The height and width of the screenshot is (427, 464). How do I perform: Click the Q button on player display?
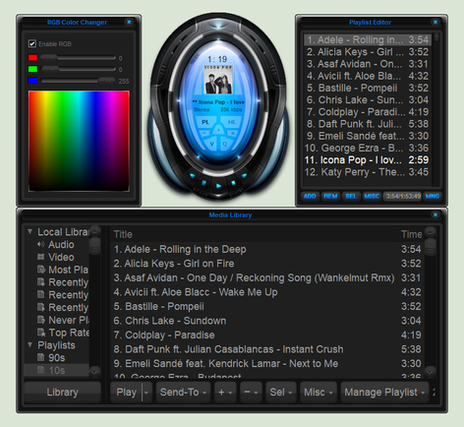coord(225,144)
